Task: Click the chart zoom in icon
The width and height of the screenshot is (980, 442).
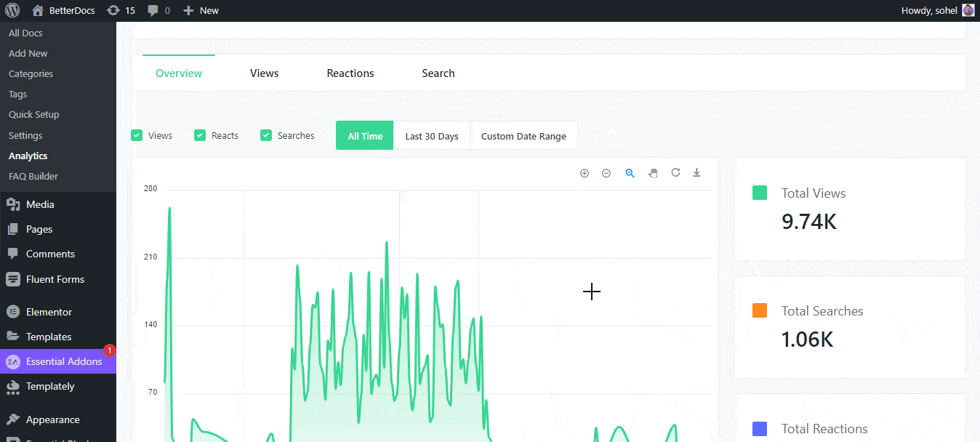Action: pyautogui.click(x=584, y=173)
